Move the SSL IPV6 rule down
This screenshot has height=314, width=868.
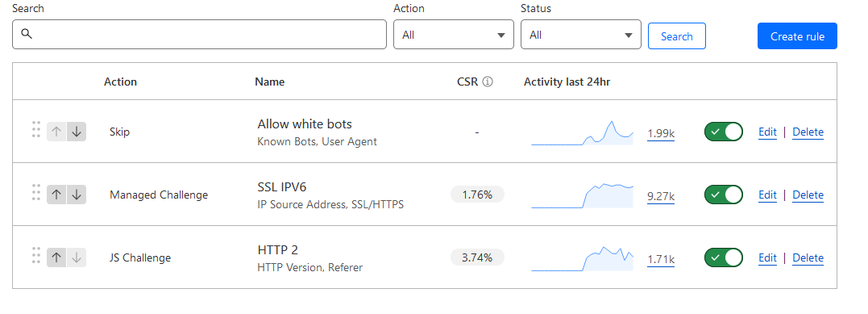coord(77,195)
